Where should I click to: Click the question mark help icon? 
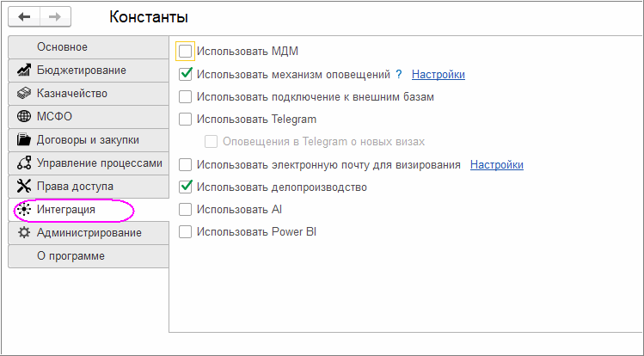(398, 75)
